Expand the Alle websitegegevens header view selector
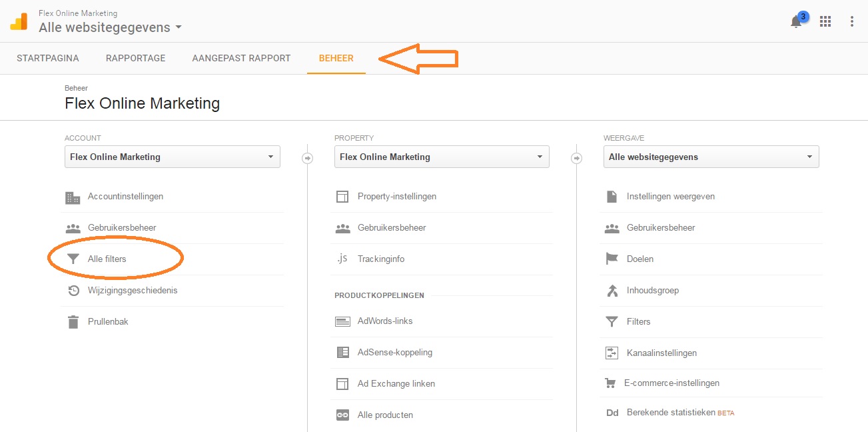The width and height of the screenshot is (868, 432). coord(110,27)
